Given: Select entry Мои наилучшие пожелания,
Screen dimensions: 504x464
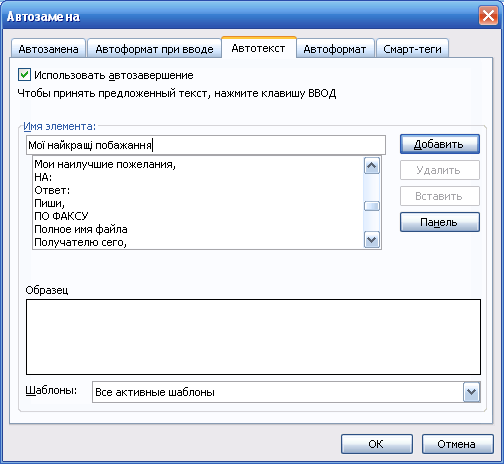Looking at the screenshot, I should click(x=105, y=164).
